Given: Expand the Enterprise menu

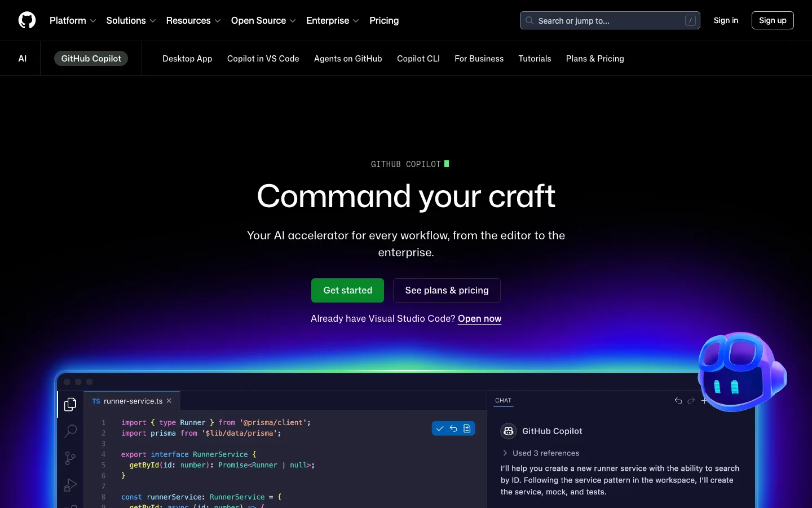Looking at the screenshot, I should tap(333, 20).
